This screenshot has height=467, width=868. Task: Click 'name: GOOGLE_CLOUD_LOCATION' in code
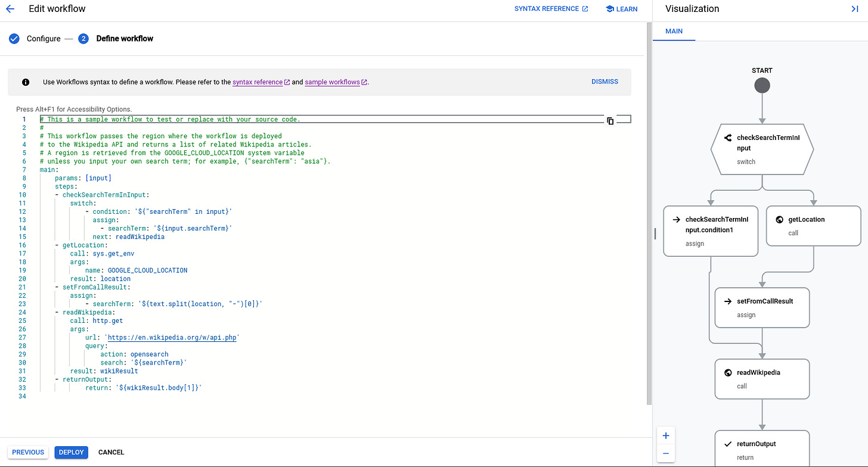coord(136,270)
